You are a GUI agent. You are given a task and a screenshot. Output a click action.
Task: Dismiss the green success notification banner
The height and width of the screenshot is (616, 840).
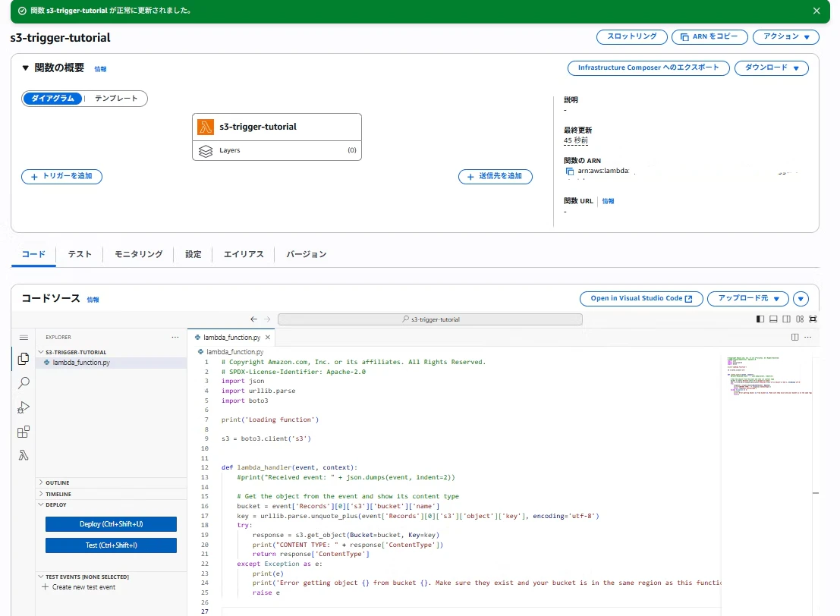pos(816,11)
